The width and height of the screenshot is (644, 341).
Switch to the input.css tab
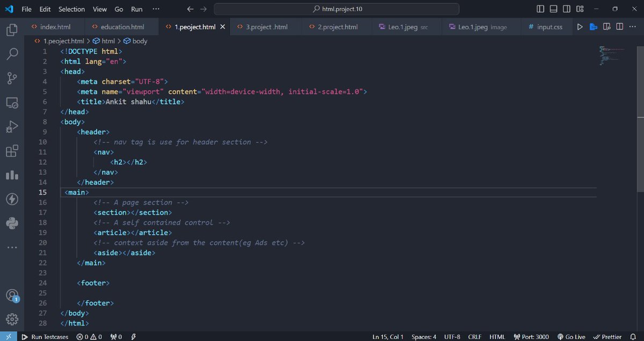[x=546, y=27]
